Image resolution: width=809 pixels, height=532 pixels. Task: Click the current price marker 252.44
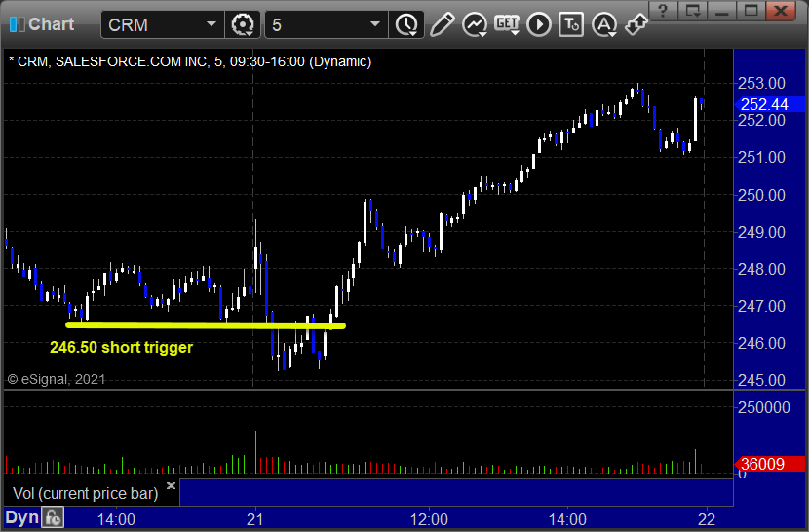click(769, 105)
